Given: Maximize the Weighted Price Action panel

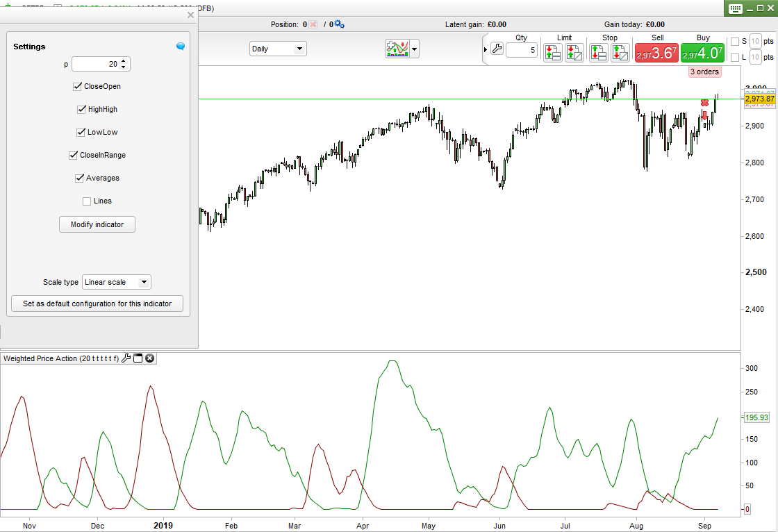Looking at the screenshot, I should point(138,358).
